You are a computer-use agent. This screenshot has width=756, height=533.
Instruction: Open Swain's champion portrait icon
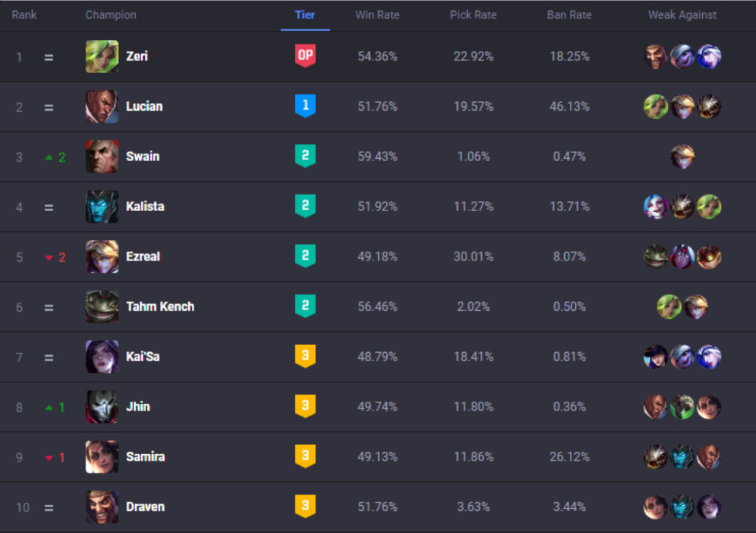(x=102, y=157)
